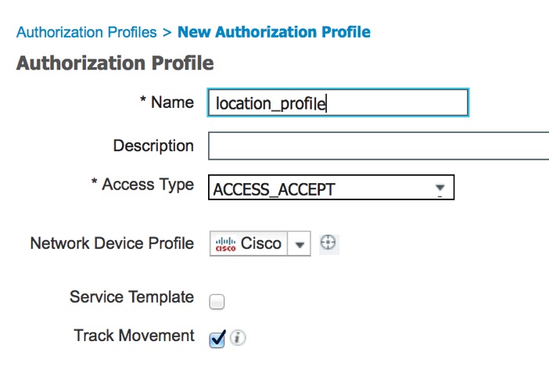This screenshot has width=549, height=392.
Task: Click the Authorization Profile heading
Action: point(115,63)
